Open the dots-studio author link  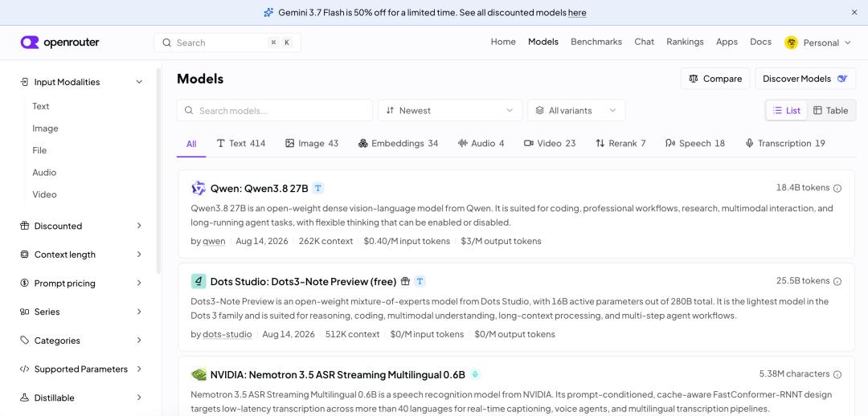227,334
